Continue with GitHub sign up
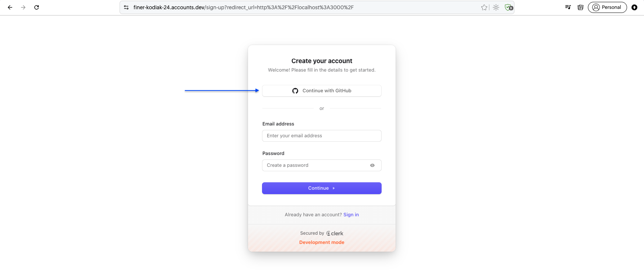The width and height of the screenshot is (644, 272). [322, 91]
